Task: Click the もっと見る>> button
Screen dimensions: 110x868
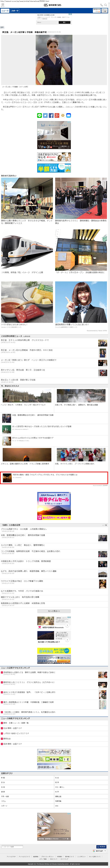Action: coord(54,611)
